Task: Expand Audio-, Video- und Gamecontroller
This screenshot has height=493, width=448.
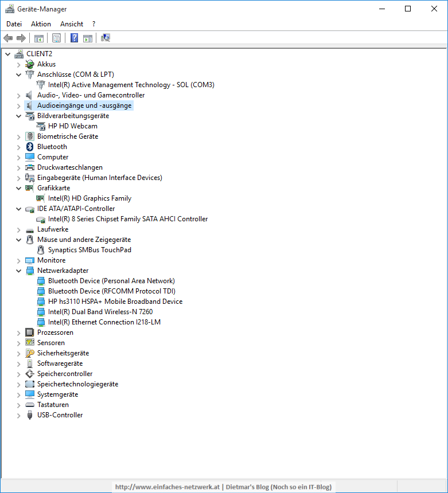Action: [18, 95]
